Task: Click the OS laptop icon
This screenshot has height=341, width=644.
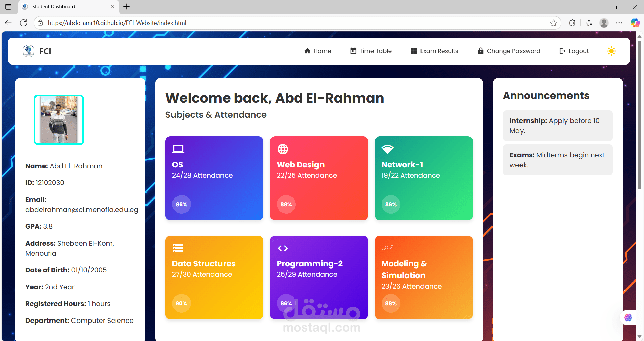Action: click(178, 149)
